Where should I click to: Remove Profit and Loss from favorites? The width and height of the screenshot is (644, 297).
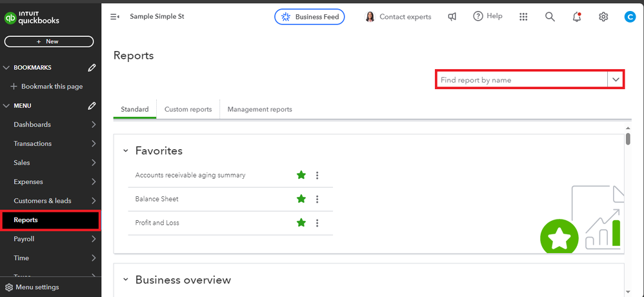pyautogui.click(x=301, y=223)
